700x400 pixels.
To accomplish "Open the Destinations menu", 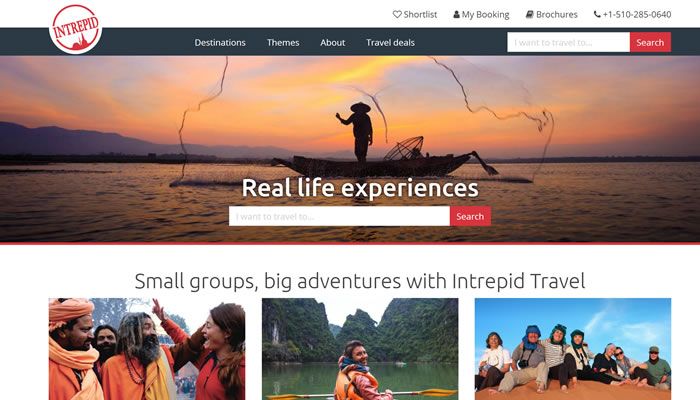I will [x=220, y=42].
